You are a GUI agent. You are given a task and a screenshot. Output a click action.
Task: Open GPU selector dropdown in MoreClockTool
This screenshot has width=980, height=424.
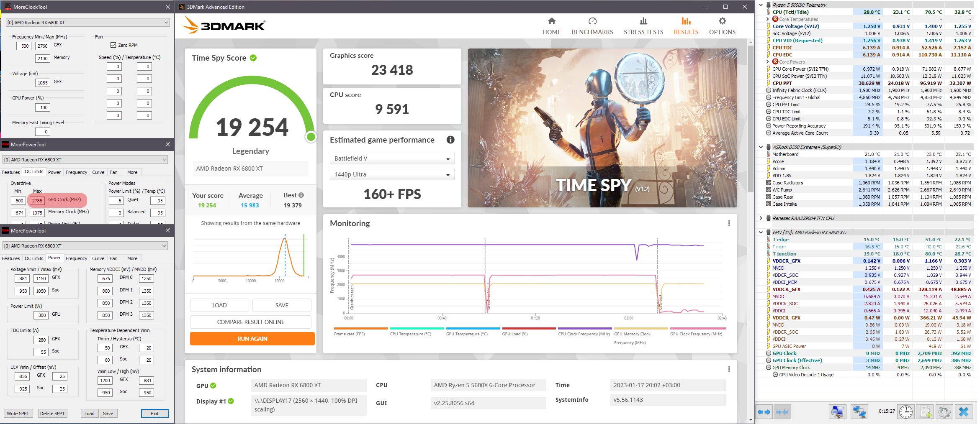tap(88, 23)
